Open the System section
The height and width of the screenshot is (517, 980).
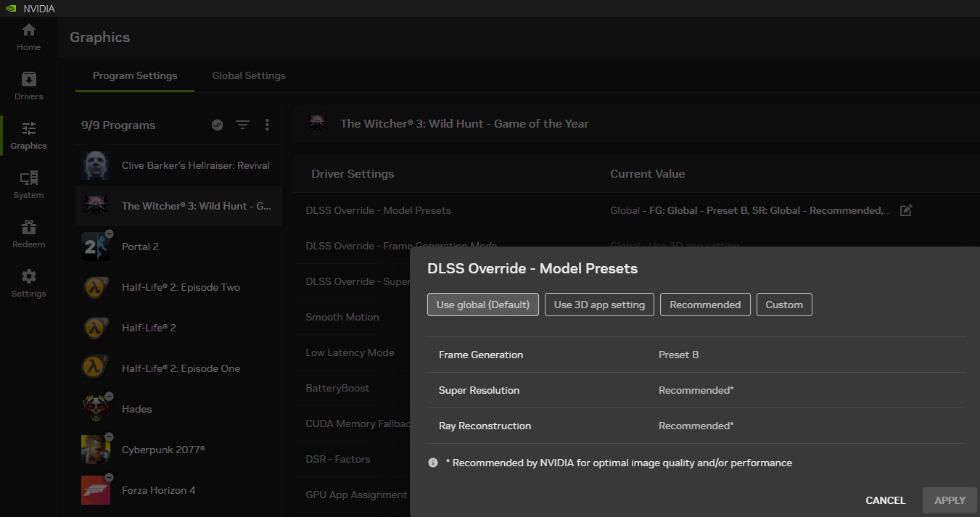(28, 185)
